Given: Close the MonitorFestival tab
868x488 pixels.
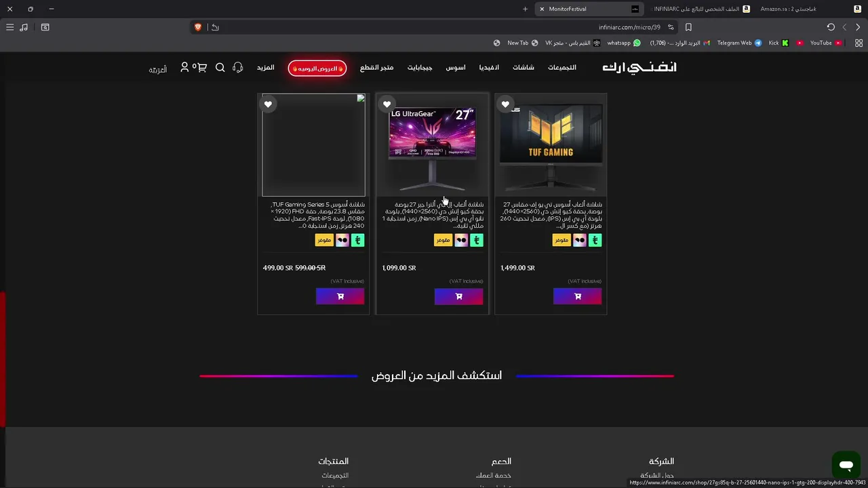Looking at the screenshot, I should point(542,9).
